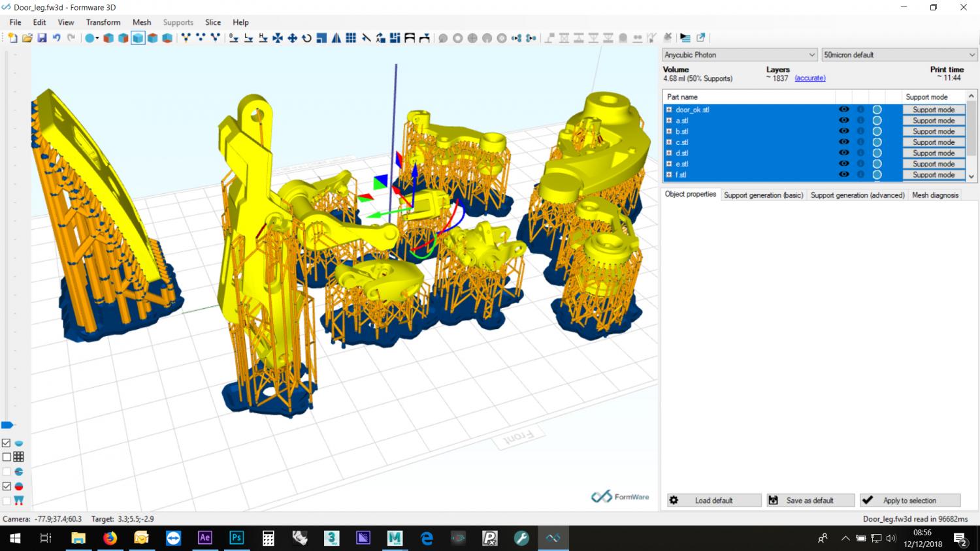980x551 pixels.
Task: Click the Windows Start button
Action: (15, 538)
